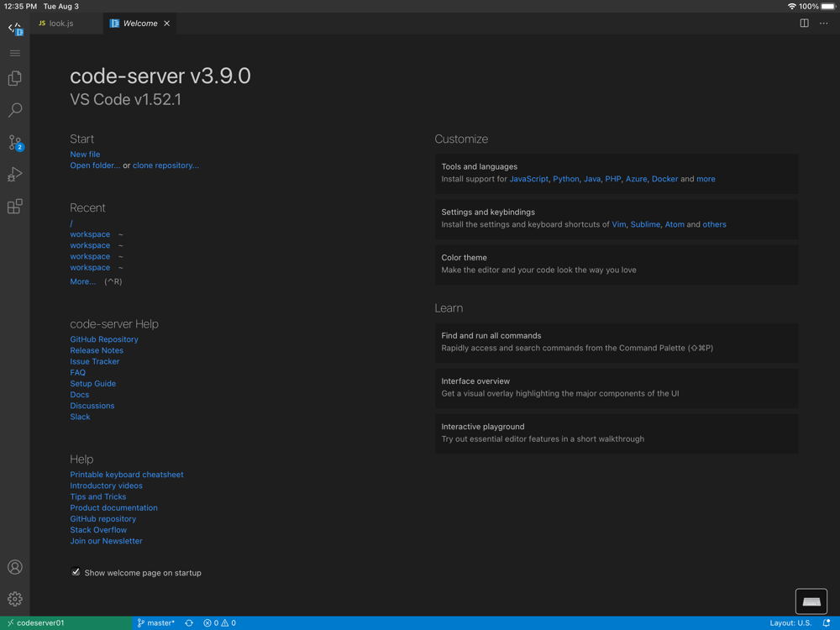The height and width of the screenshot is (630, 840).
Task: Install Vim keybindings
Action: (x=618, y=224)
